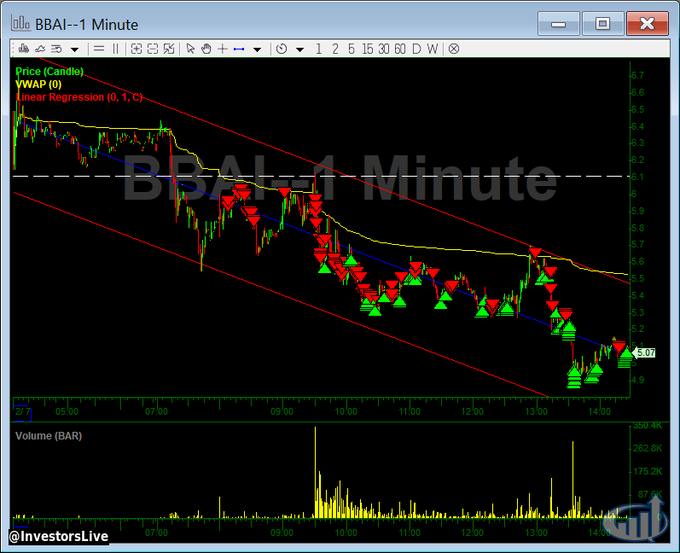
Task: Click the Linear Regression (0, 1, C) label
Action: (x=79, y=97)
